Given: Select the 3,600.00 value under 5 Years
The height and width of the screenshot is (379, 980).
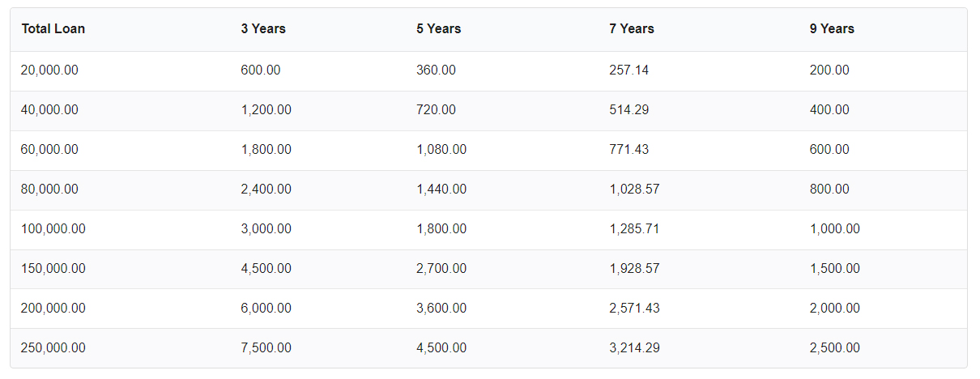Looking at the screenshot, I should (441, 309).
